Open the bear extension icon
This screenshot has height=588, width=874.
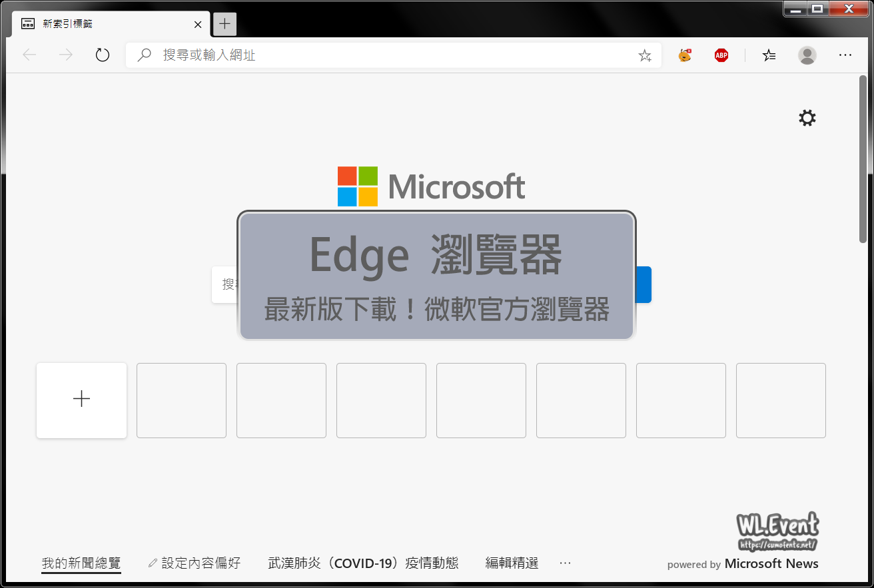pos(685,55)
